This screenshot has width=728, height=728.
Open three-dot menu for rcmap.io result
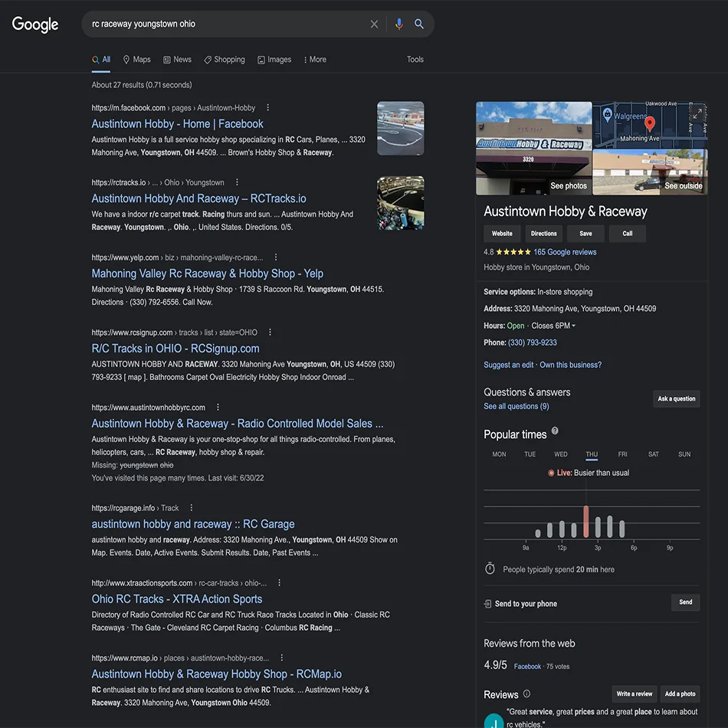[x=281, y=657]
